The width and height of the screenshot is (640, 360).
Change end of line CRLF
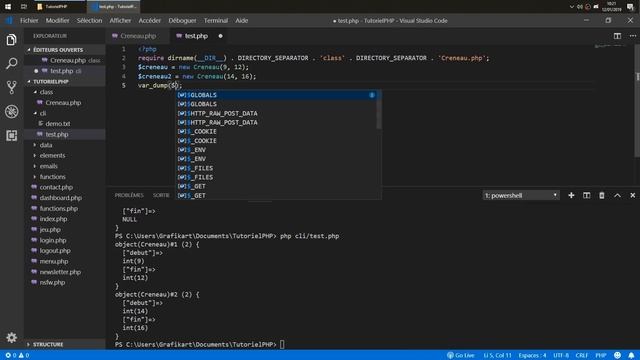[x=582, y=355]
